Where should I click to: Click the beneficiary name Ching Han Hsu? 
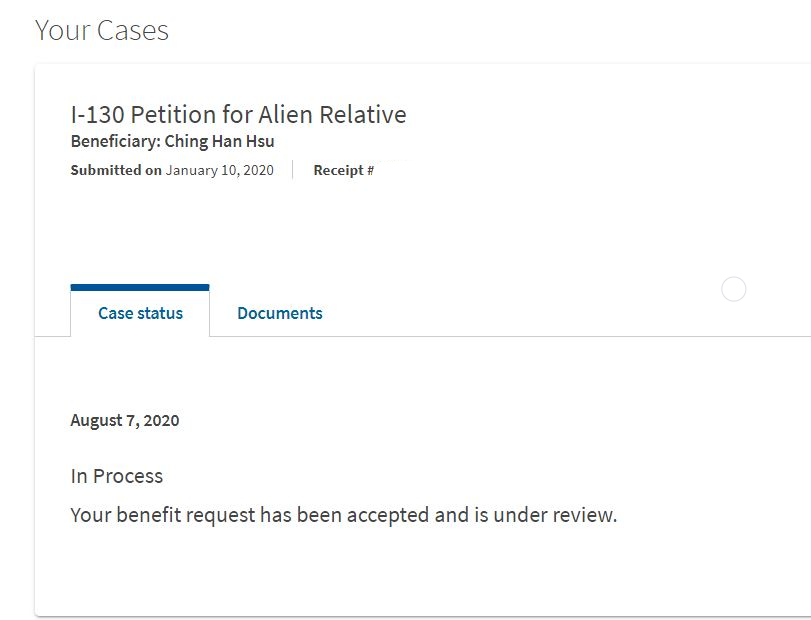coord(219,141)
